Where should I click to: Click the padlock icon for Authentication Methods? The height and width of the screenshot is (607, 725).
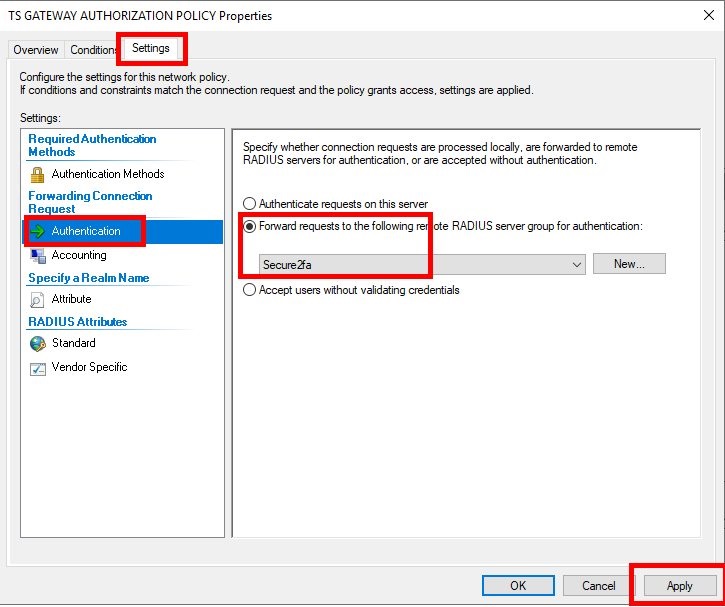point(37,174)
